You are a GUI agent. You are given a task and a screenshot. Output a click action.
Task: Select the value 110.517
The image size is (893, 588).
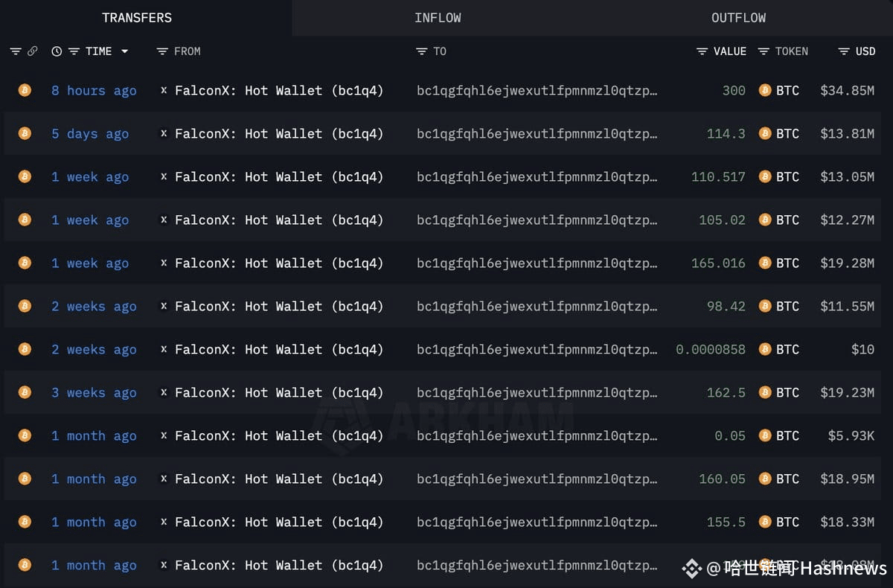[718, 176]
